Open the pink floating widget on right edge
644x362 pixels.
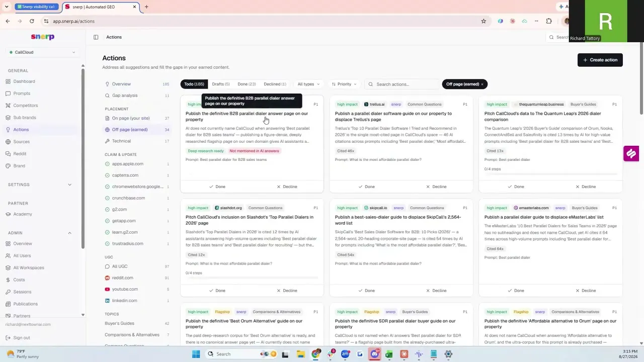coord(631,153)
